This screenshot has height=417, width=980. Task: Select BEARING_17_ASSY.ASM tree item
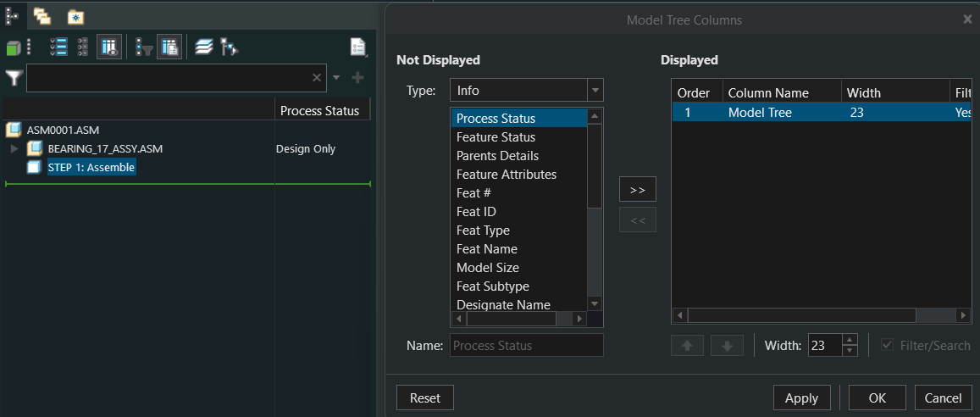pos(105,149)
